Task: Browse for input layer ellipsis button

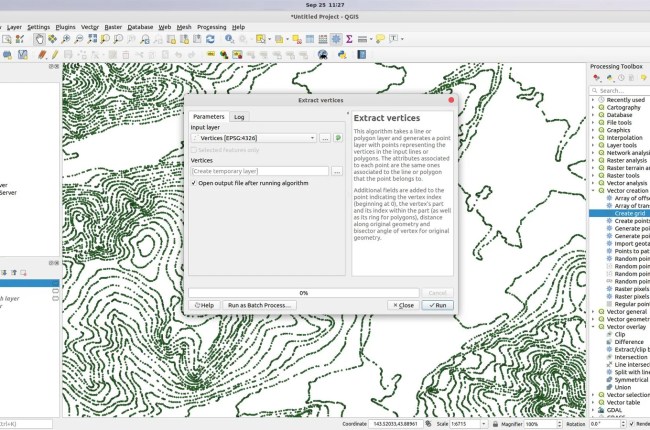Action: [325, 137]
